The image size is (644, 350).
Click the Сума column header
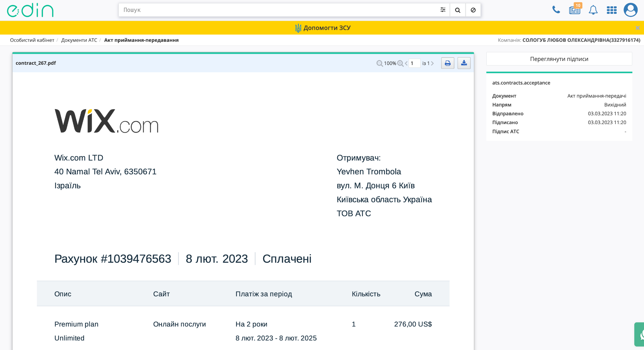(x=423, y=294)
